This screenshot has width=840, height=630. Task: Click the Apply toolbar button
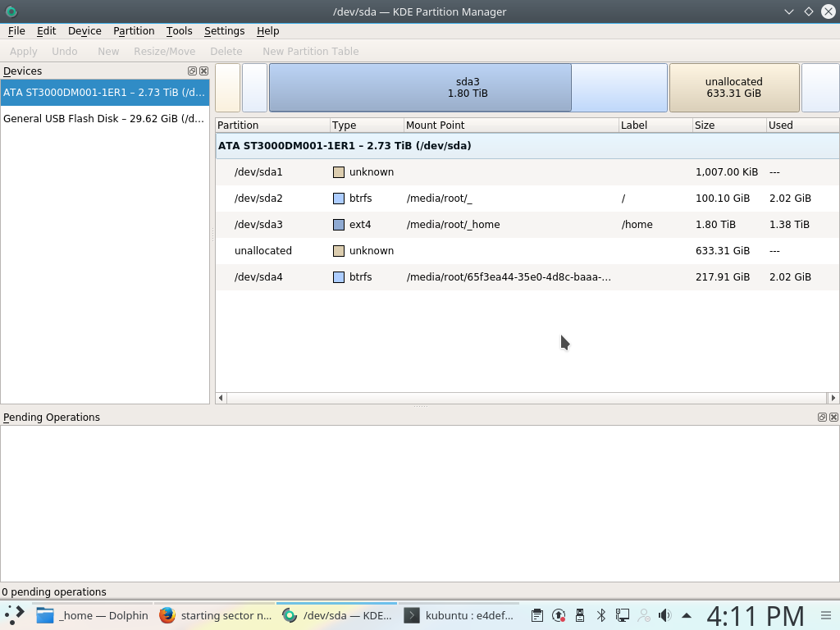tap(24, 52)
